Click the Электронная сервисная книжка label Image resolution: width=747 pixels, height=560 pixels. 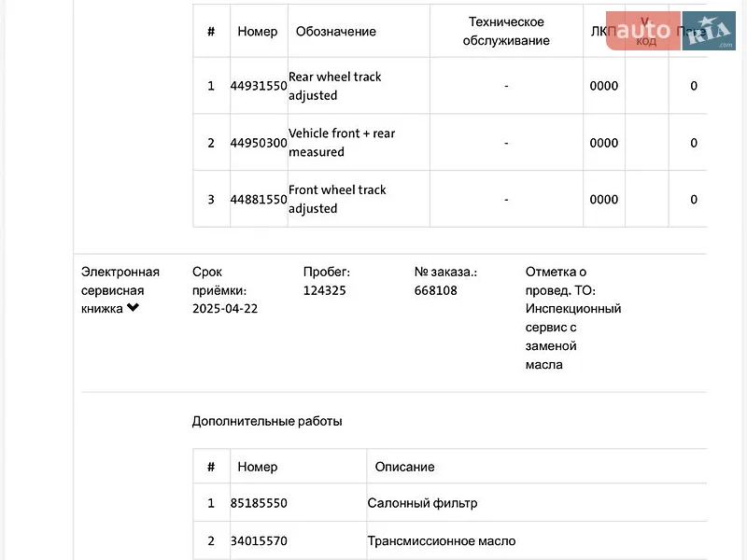coord(120,290)
